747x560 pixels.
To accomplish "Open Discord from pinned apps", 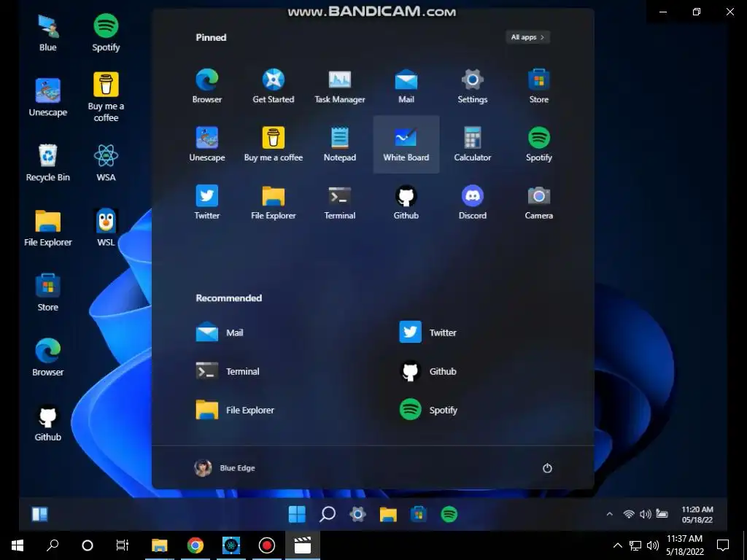I will [x=472, y=203].
